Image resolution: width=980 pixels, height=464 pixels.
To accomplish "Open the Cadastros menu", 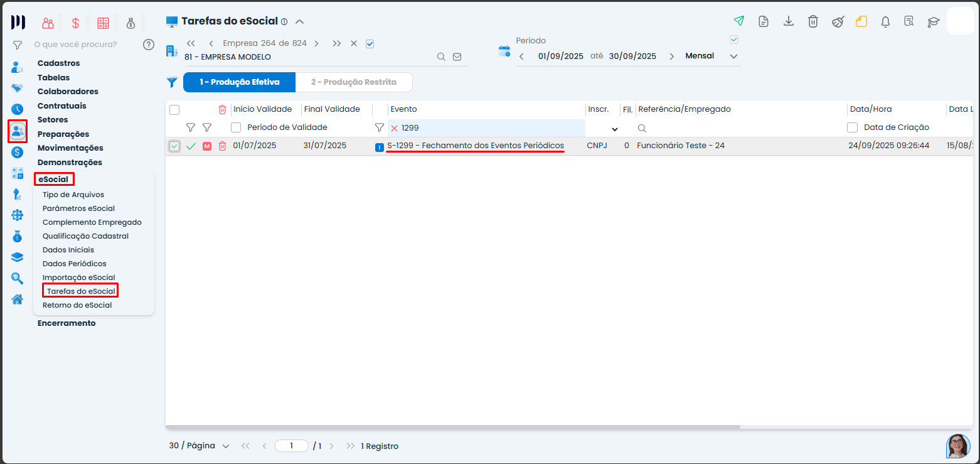I will click(58, 63).
